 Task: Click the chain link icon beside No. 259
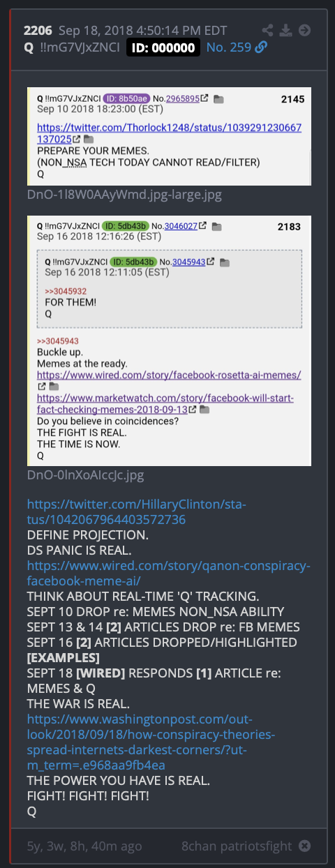tap(261, 47)
